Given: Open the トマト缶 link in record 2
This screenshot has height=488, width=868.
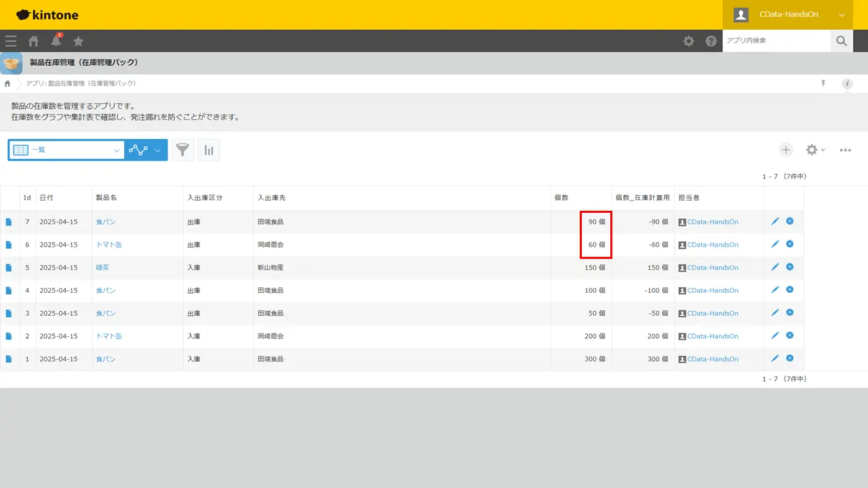Looking at the screenshot, I should coord(108,336).
